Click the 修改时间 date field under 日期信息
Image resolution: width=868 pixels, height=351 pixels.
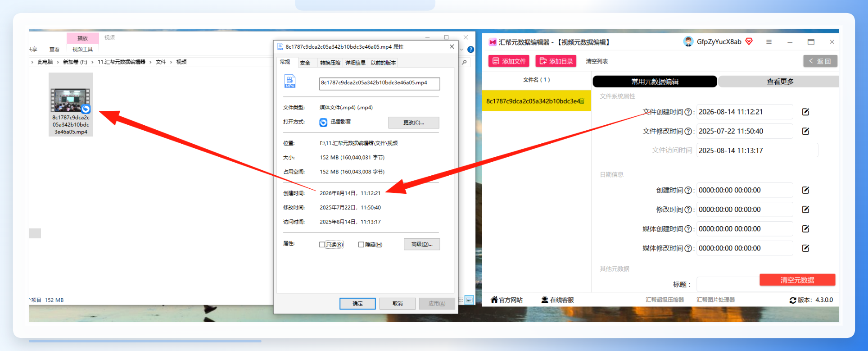pos(745,210)
